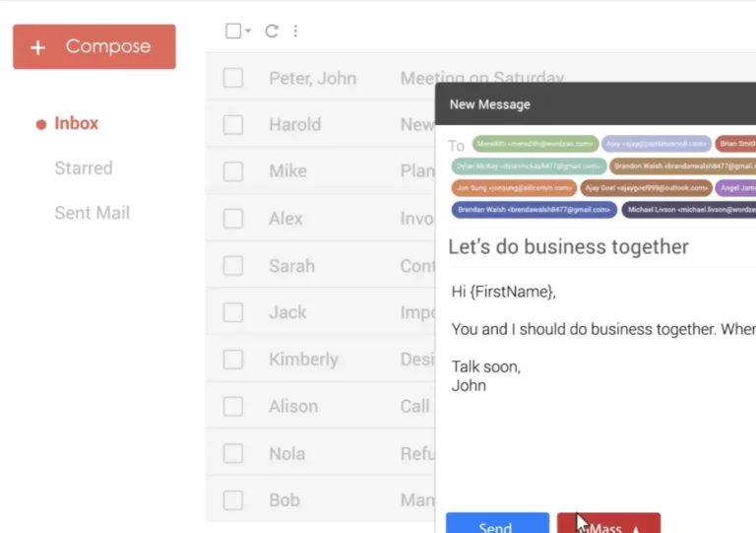Open the Inbox folder

pos(76,123)
